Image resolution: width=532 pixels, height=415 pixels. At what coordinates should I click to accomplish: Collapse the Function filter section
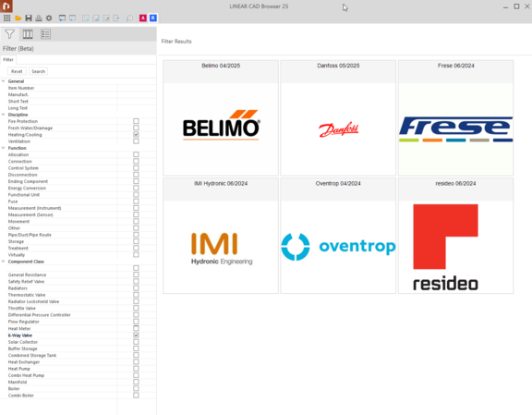coord(4,148)
